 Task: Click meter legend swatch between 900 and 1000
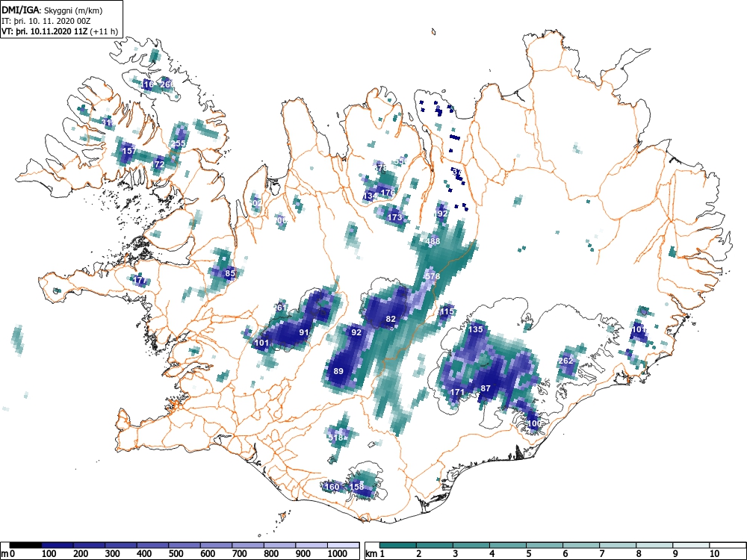click(311, 545)
